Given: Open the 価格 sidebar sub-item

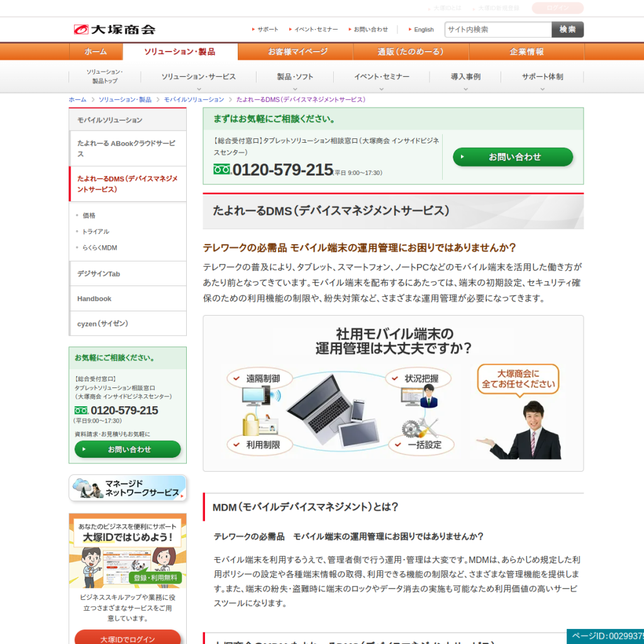Looking at the screenshot, I should tap(89, 215).
